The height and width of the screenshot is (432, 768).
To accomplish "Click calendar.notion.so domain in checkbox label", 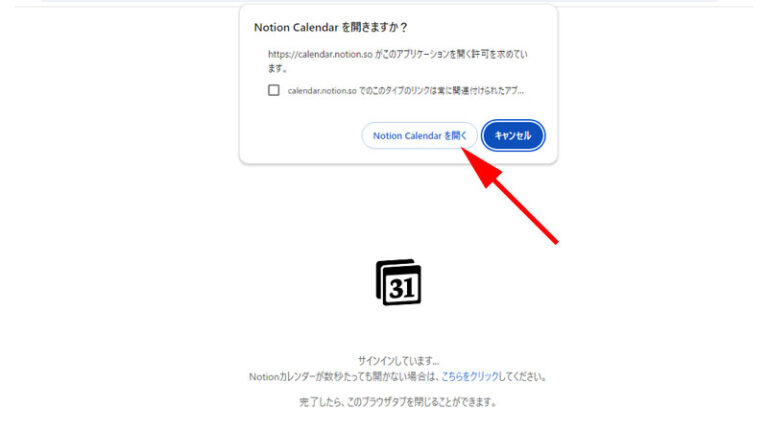I will 322,91.
